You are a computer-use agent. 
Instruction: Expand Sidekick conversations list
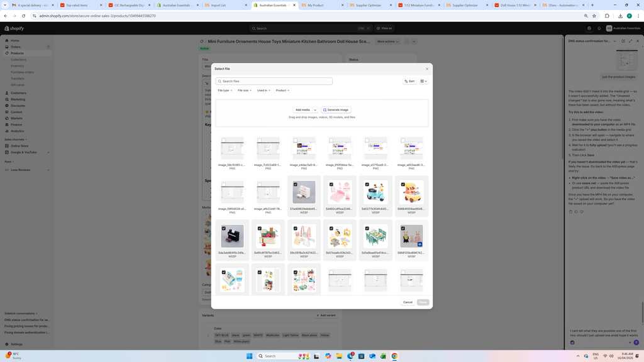(21, 314)
